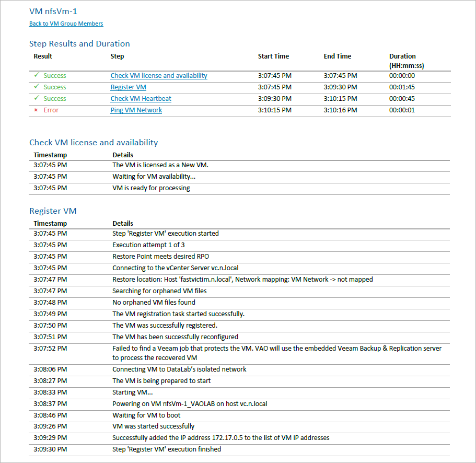Select the end time 3:09:30 PM of Register VM
Viewport: 476px width, 463px height.
340,87
